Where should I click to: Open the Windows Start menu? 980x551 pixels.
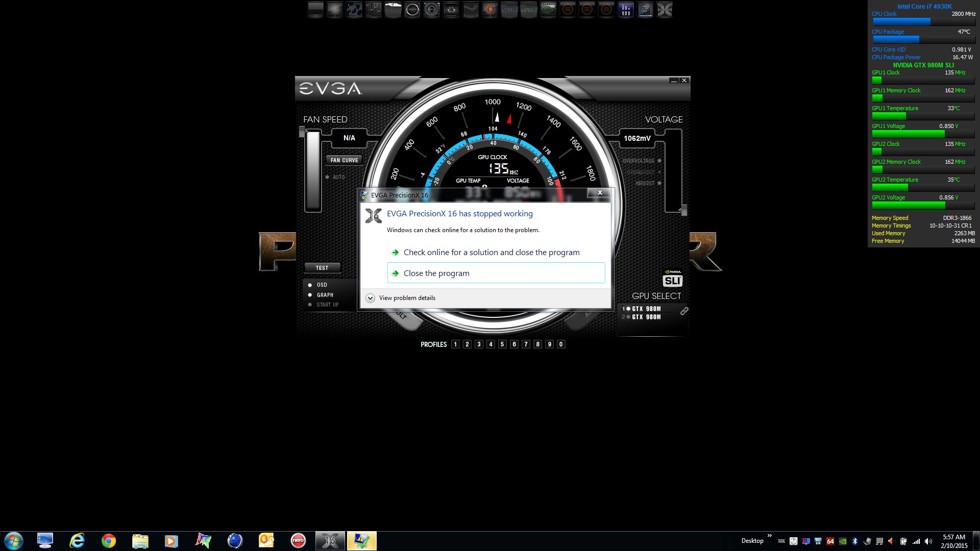point(14,541)
